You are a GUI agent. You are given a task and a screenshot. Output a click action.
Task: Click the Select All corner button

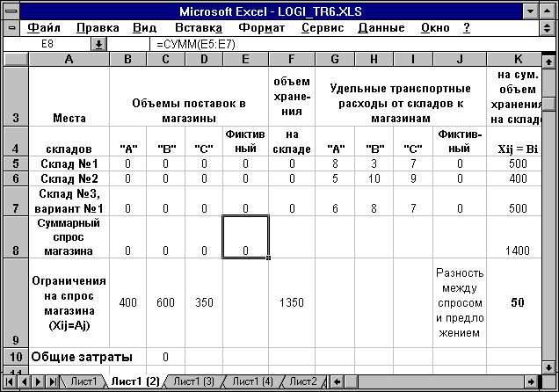click(x=16, y=59)
